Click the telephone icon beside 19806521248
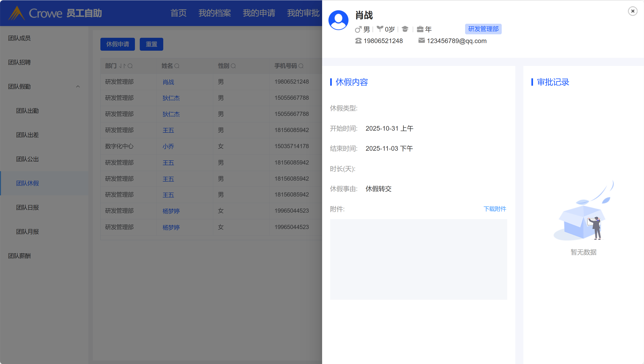The width and height of the screenshot is (644, 364). point(358,41)
